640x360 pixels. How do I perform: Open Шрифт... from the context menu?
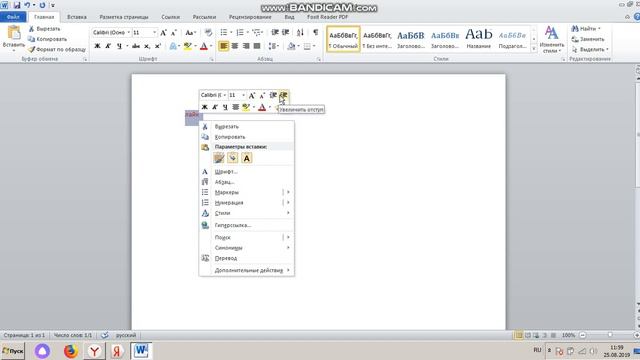pos(247,172)
